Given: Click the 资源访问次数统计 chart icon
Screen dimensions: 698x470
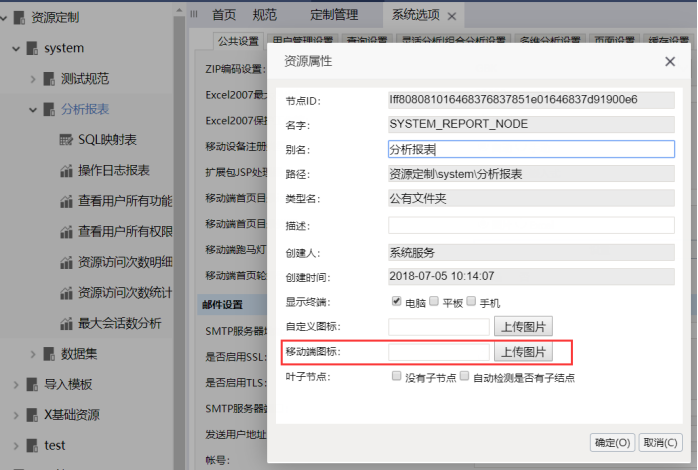Looking at the screenshot, I should point(66,293).
